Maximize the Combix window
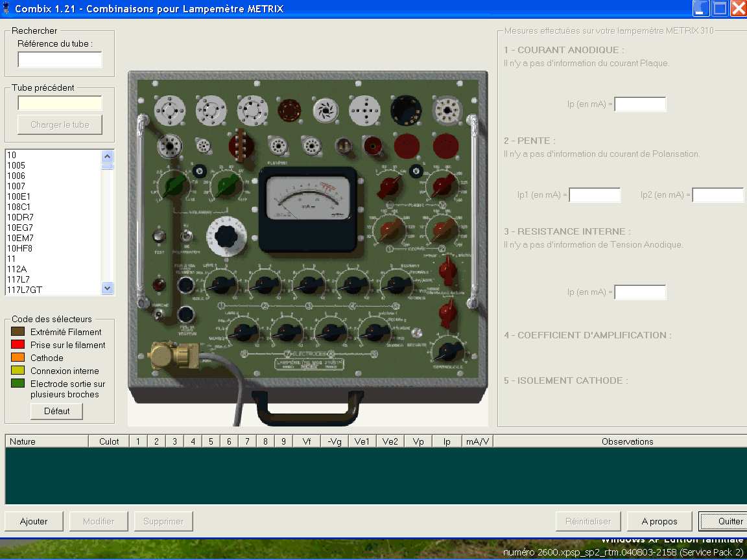 point(719,8)
